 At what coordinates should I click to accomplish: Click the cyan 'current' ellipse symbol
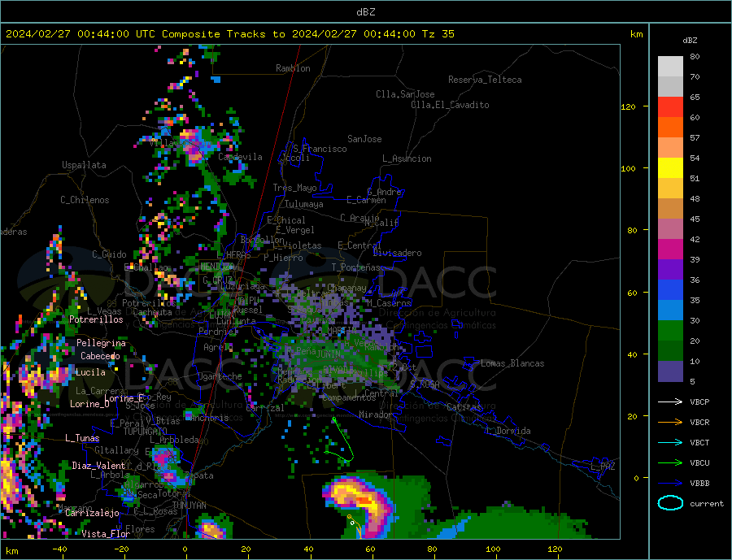670,503
